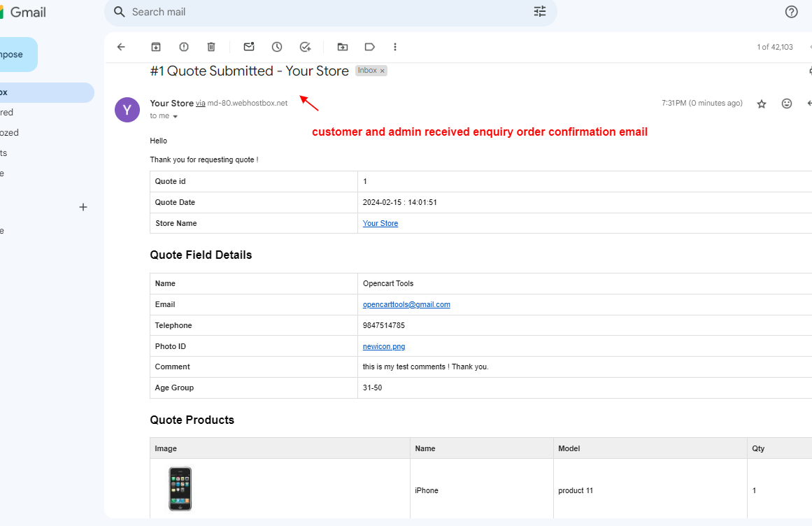812x526 pixels.
Task: Click the iPhone product thumbnail image
Action: (x=180, y=488)
